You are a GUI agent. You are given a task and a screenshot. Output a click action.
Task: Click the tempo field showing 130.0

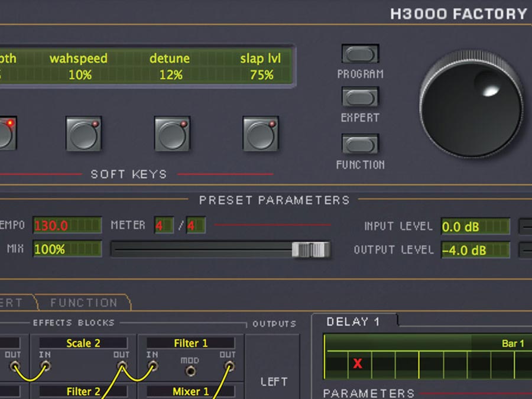click(67, 226)
